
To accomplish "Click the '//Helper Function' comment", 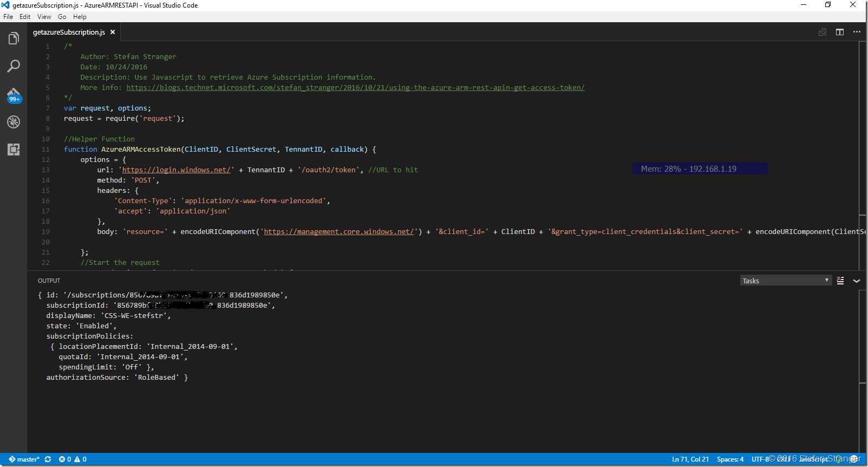I will (99, 139).
